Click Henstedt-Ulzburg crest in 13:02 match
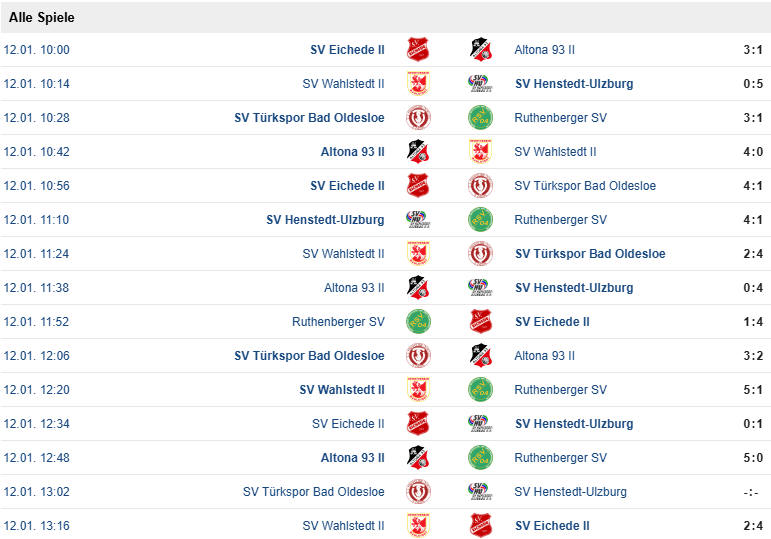This screenshot has height=539, width=771. pyautogui.click(x=480, y=492)
